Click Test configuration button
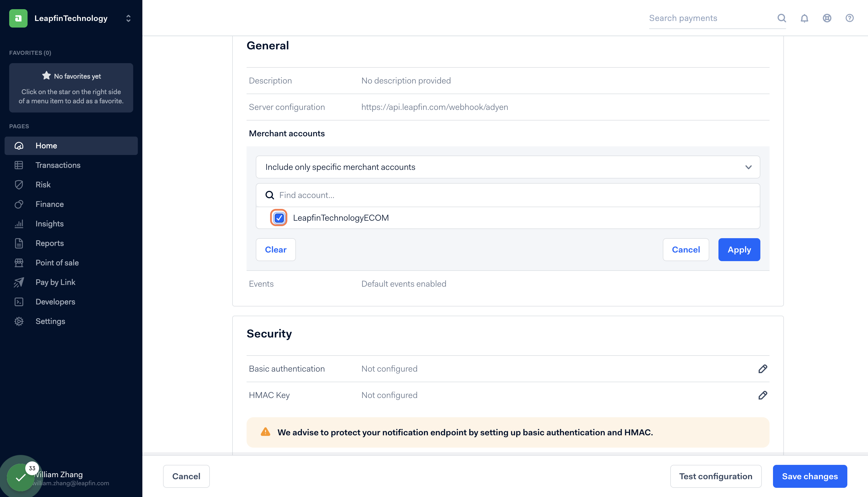 point(715,476)
